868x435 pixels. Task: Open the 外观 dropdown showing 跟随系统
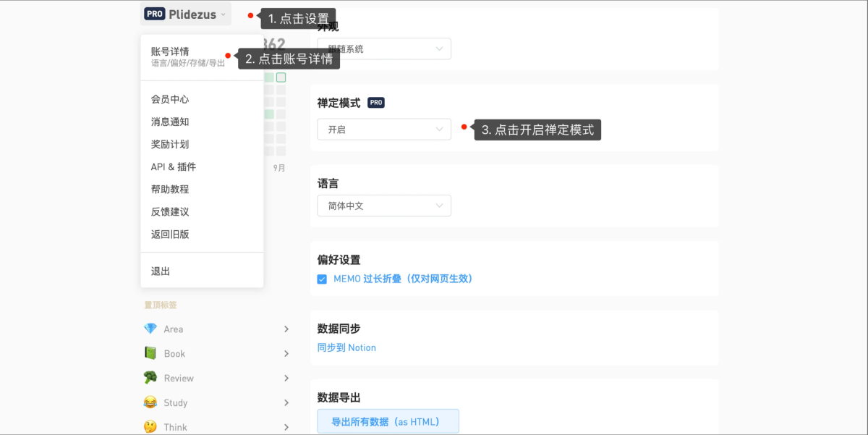tap(384, 49)
